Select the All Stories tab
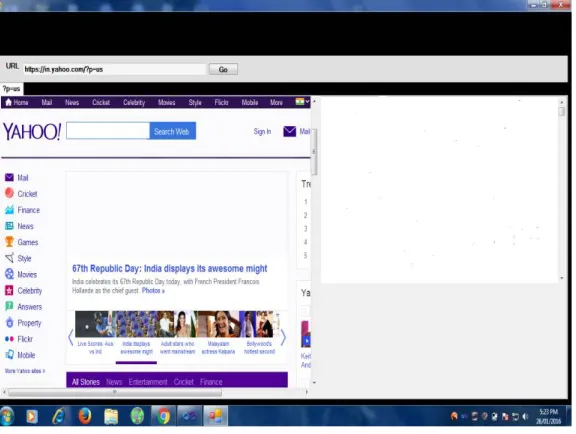 [86, 382]
